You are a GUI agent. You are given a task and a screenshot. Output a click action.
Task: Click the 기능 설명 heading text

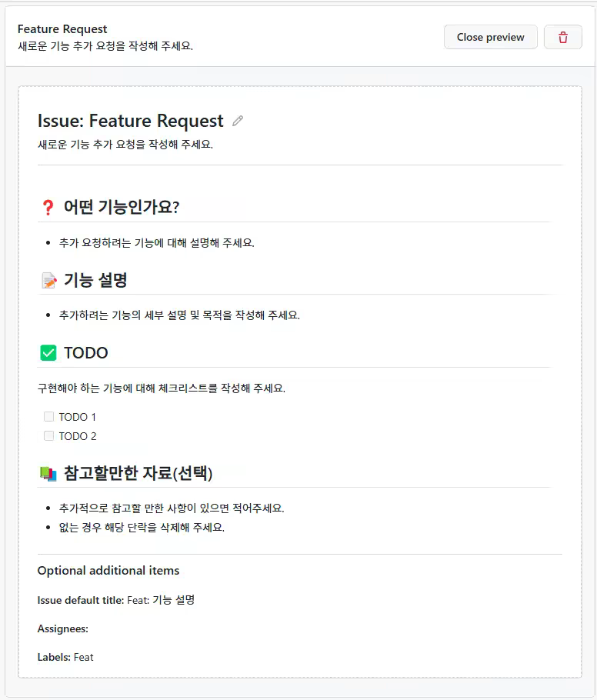pyautogui.click(x=95, y=279)
